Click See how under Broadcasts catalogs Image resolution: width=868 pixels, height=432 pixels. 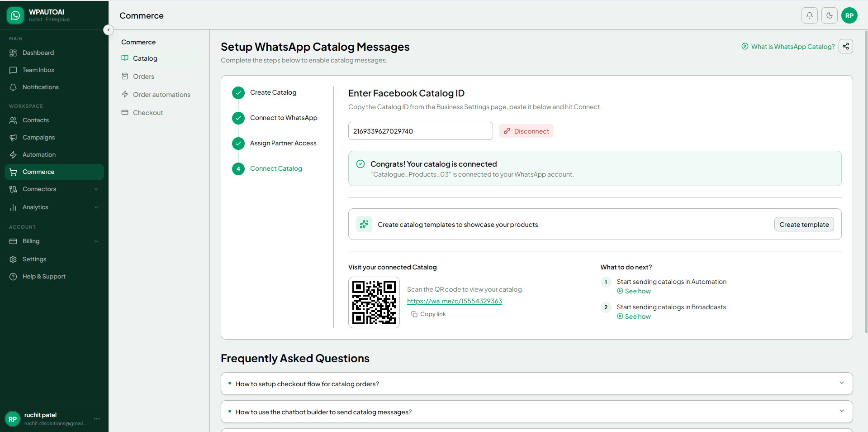click(x=634, y=317)
